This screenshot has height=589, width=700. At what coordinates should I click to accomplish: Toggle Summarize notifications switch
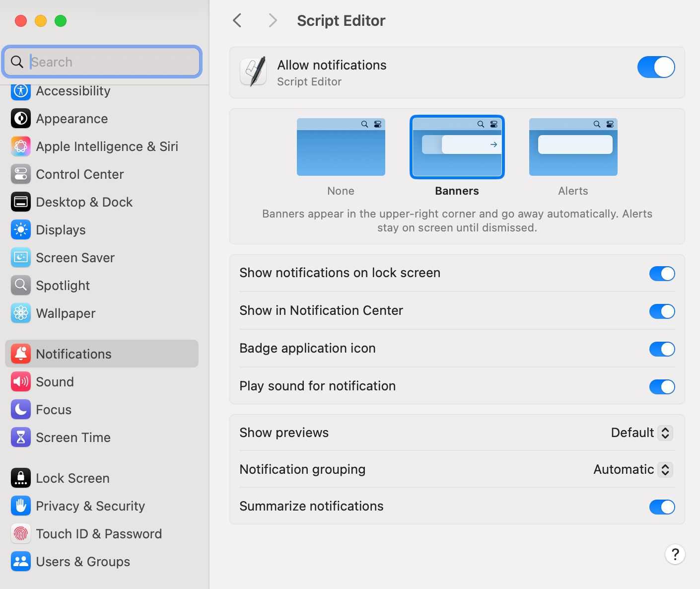pyautogui.click(x=662, y=507)
